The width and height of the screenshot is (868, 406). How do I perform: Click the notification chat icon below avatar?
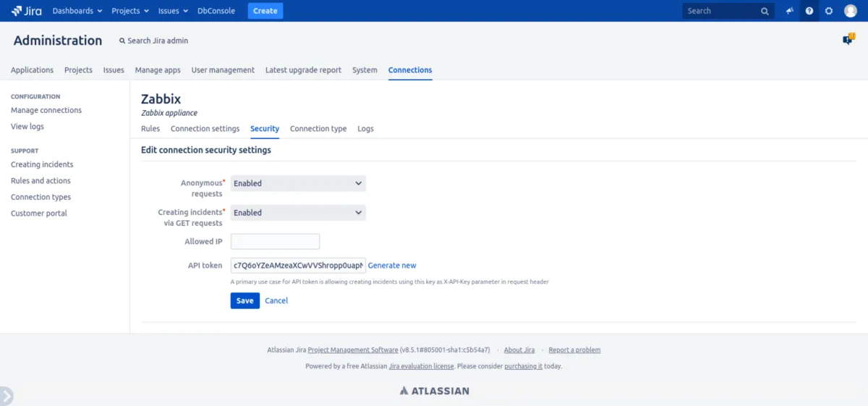pyautogui.click(x=848, y=40)
